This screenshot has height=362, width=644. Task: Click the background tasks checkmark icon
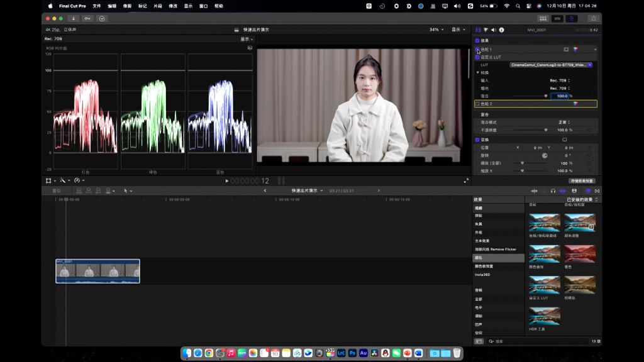pyautogui.click(x=102, y=19)
